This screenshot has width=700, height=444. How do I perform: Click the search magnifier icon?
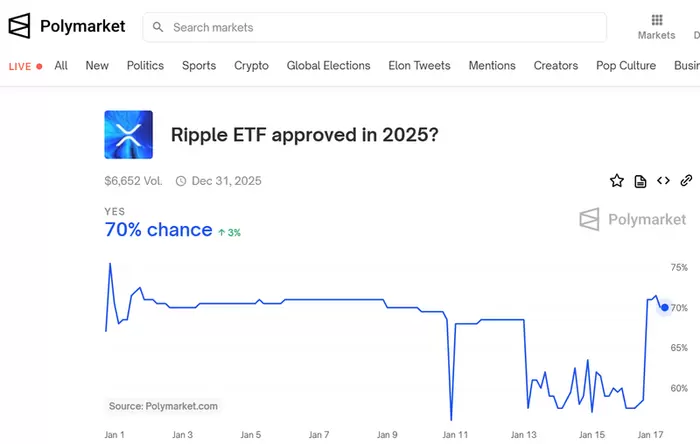point(158,28)
